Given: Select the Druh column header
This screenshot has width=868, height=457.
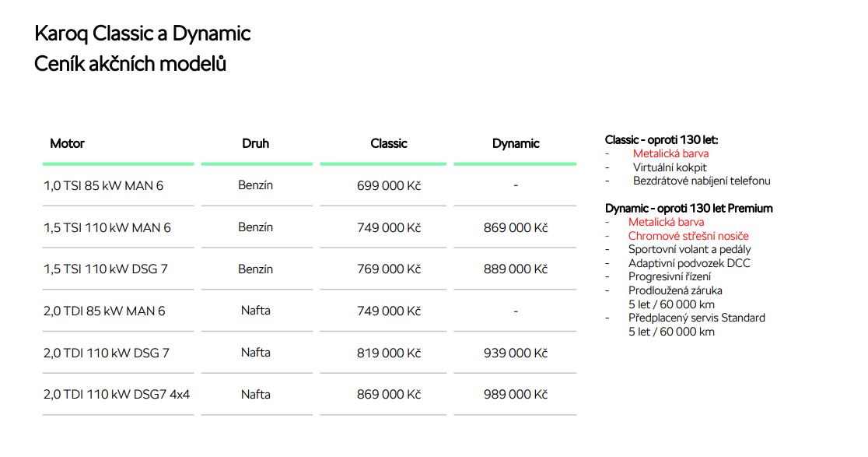Looking at the screenshot, I should pos(255,143).
